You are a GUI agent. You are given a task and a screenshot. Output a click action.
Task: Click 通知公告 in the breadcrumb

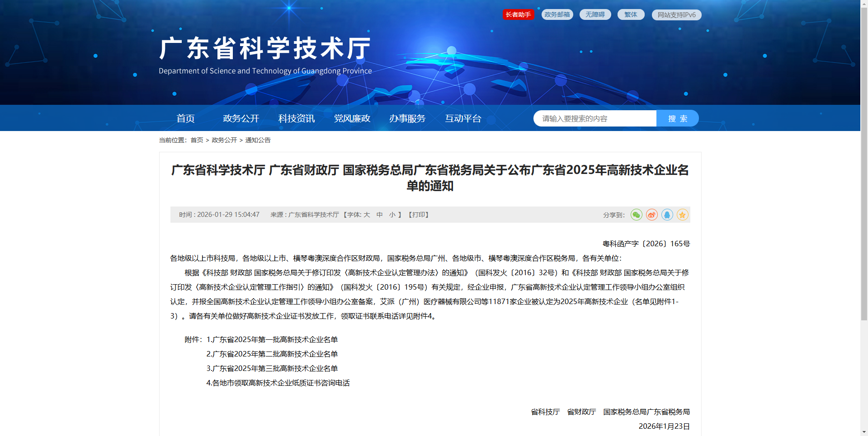(x=258, y=140)
